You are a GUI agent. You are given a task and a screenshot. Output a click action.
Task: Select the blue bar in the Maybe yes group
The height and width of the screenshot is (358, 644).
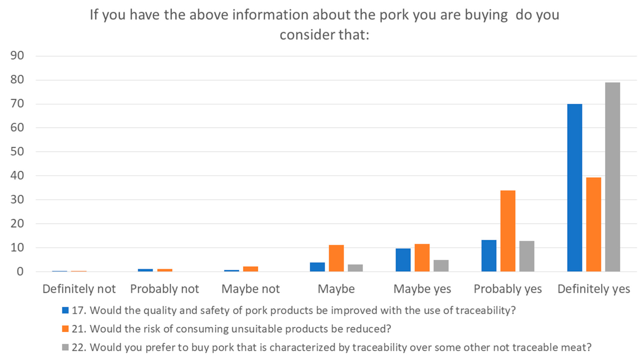[403, 260]
